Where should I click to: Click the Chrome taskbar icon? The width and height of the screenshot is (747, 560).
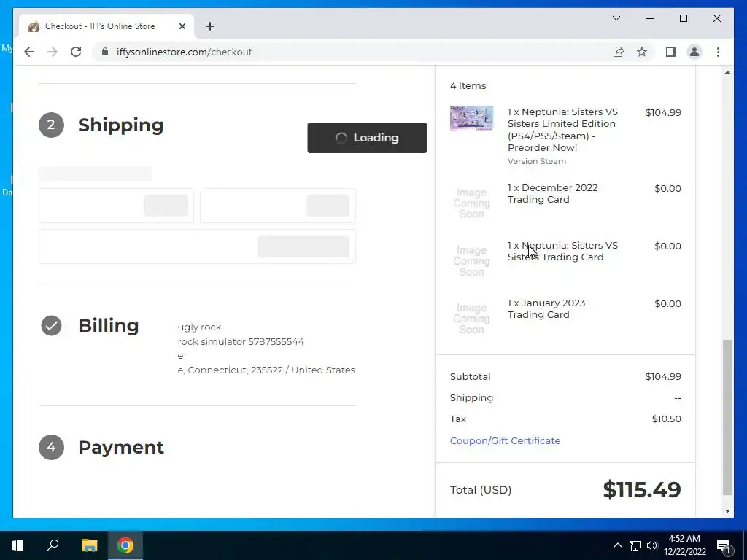[125, 545]
